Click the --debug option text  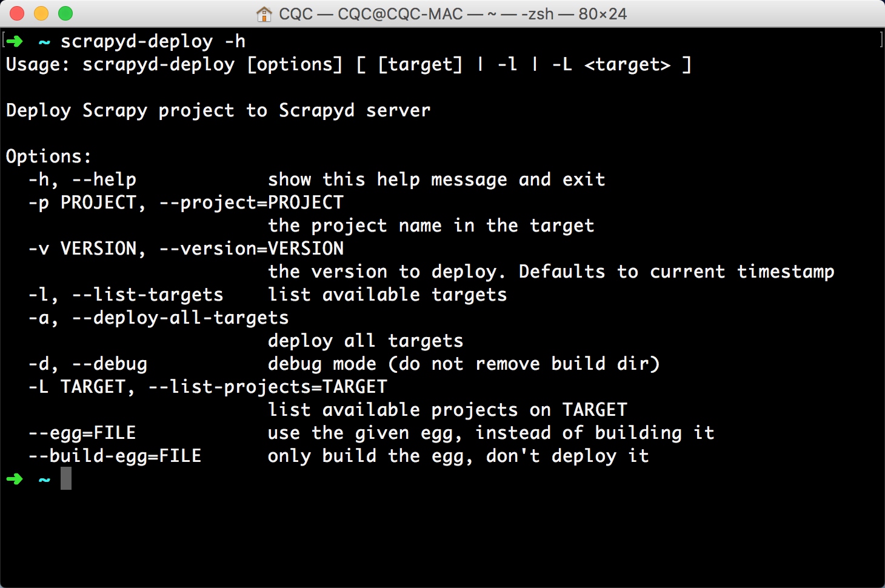pos(110,364)
